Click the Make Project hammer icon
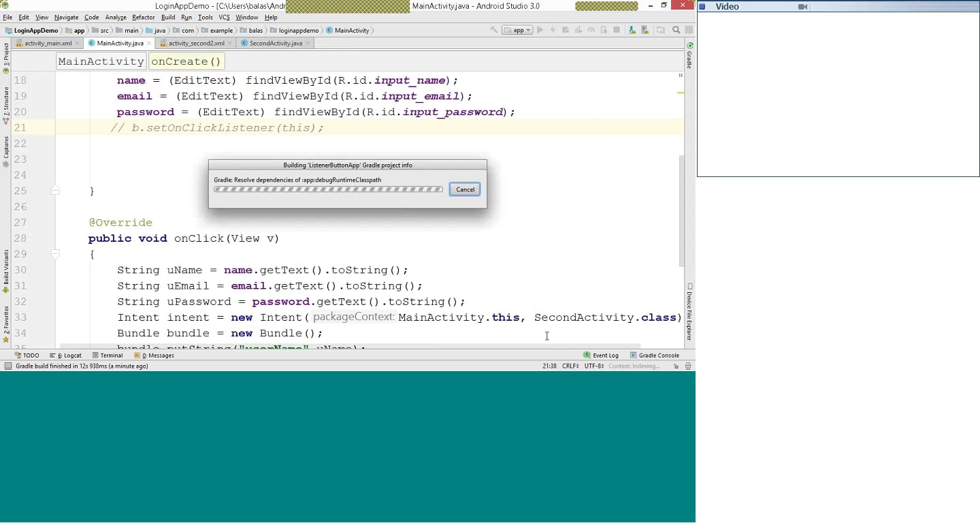This screenshot has height=523, width=980. pyautogui.click(x=493, y=30)
